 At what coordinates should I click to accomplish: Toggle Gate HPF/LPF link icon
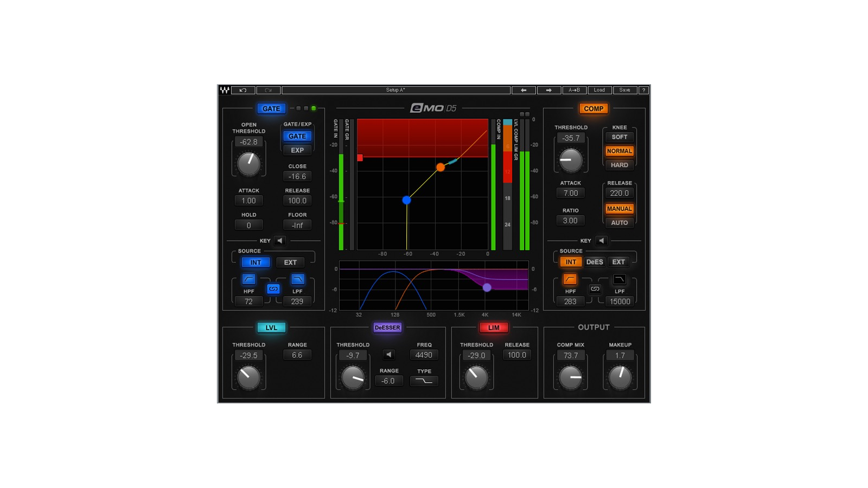pyautogui.click(x=273, y=289)
